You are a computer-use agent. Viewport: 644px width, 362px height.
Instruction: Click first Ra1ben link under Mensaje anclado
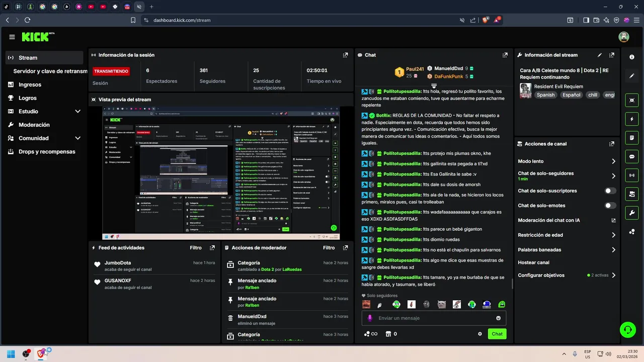[252, 288]
